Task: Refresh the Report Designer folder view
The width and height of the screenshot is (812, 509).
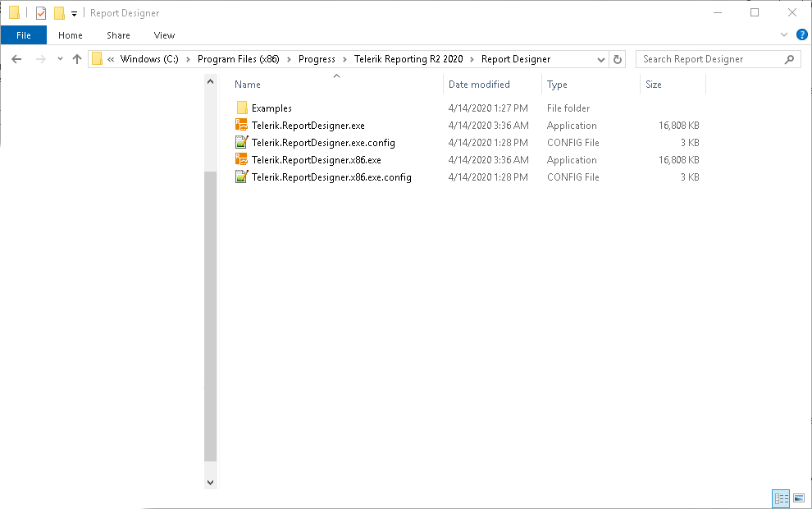Action: [618, 59]
